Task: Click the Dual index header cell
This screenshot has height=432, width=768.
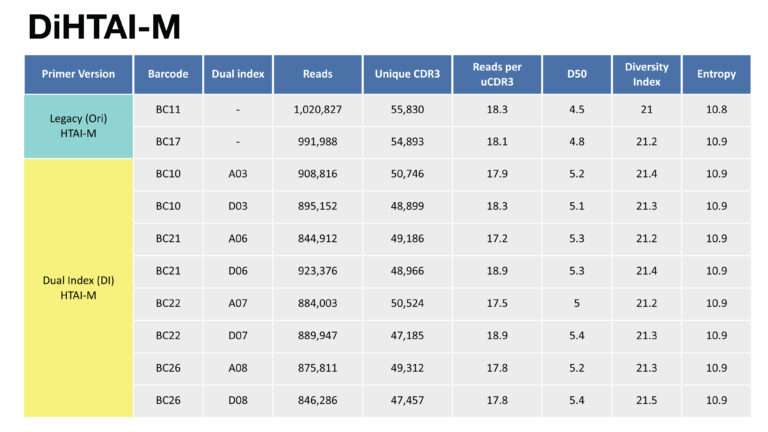Action: pos(238,74)
